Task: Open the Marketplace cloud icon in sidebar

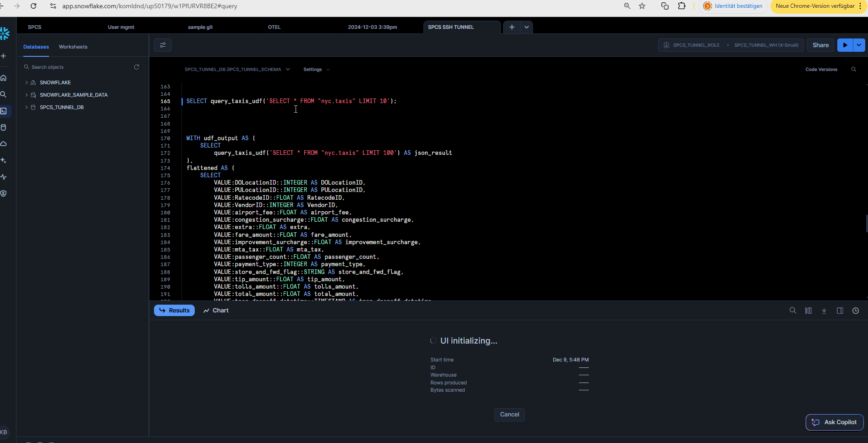Action: [x=4, y=143]
